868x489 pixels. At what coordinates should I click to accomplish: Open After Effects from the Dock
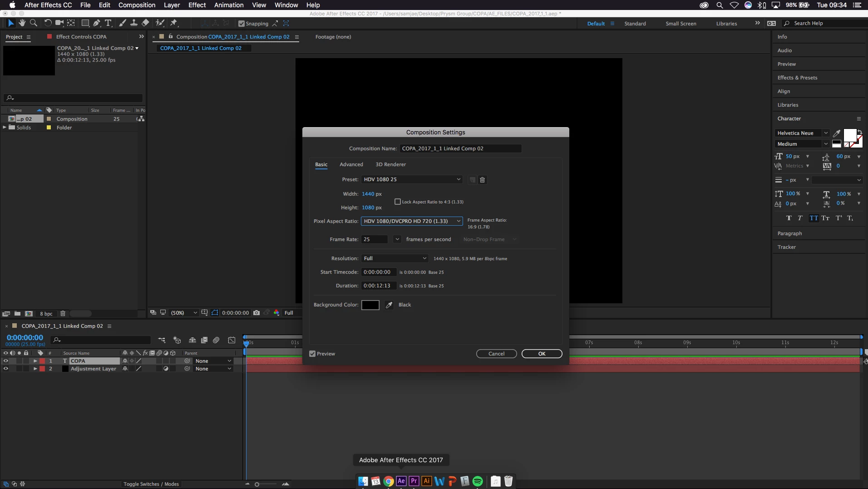pyautogui.click(x=401, y=481)
